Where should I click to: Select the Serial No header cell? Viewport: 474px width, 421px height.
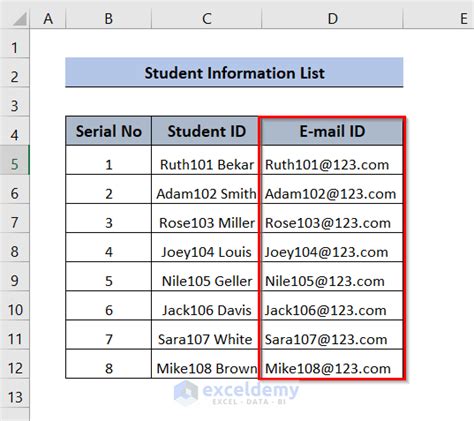[x=108, y=131]
